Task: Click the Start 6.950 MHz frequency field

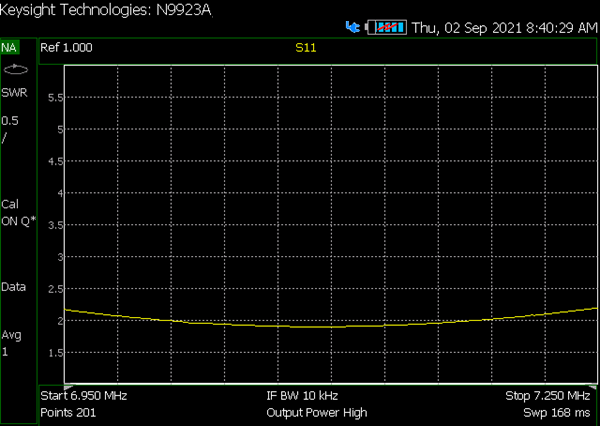Action: 84,395
